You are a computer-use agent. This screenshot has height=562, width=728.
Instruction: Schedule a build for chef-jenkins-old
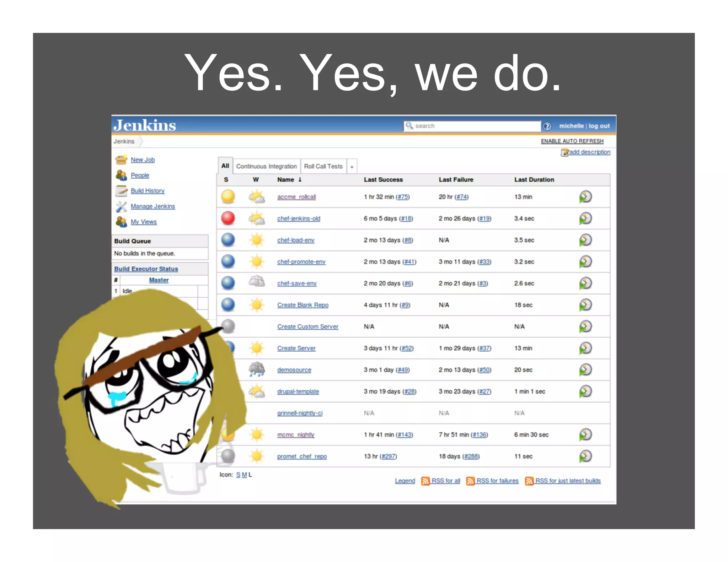pos(585,218)
